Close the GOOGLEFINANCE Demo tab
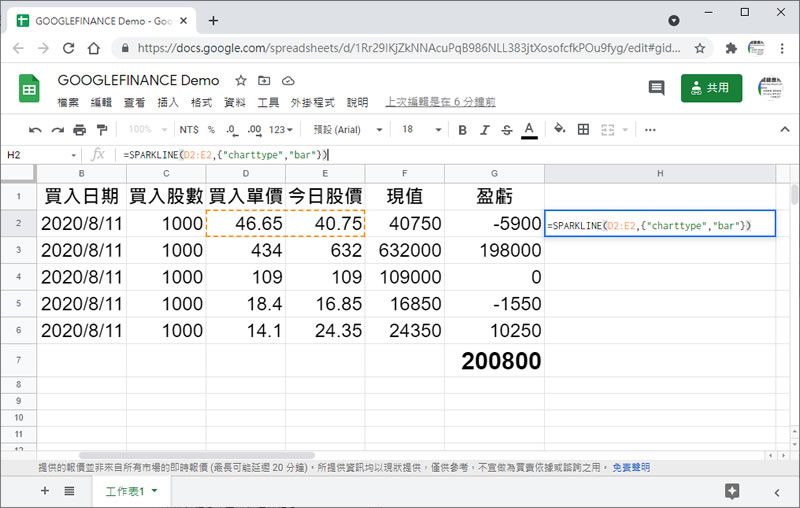This screenshot has width=800, height=508. coord(184,21)
